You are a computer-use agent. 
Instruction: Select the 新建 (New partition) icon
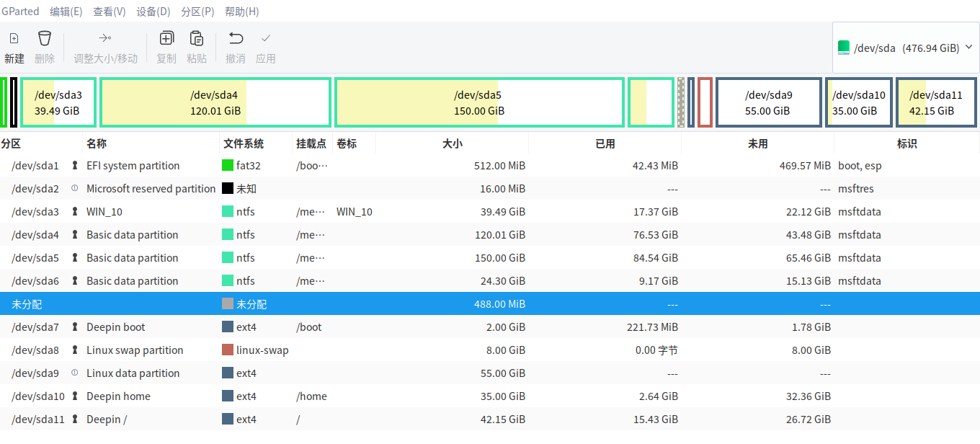[x=14, y=43]
